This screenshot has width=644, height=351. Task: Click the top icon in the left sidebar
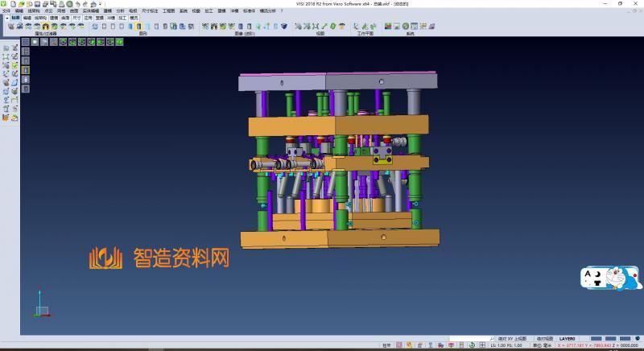(x=6, y=48)
